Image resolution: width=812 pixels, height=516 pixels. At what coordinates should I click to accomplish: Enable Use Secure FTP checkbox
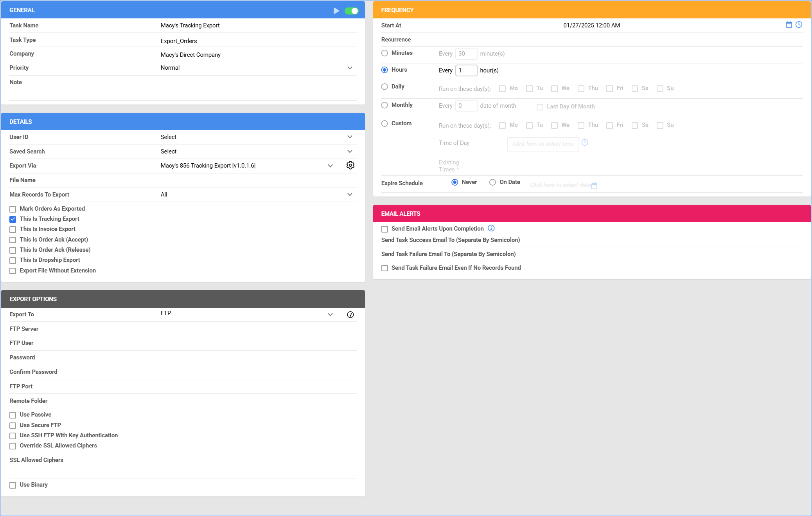[x=13, y=426]
